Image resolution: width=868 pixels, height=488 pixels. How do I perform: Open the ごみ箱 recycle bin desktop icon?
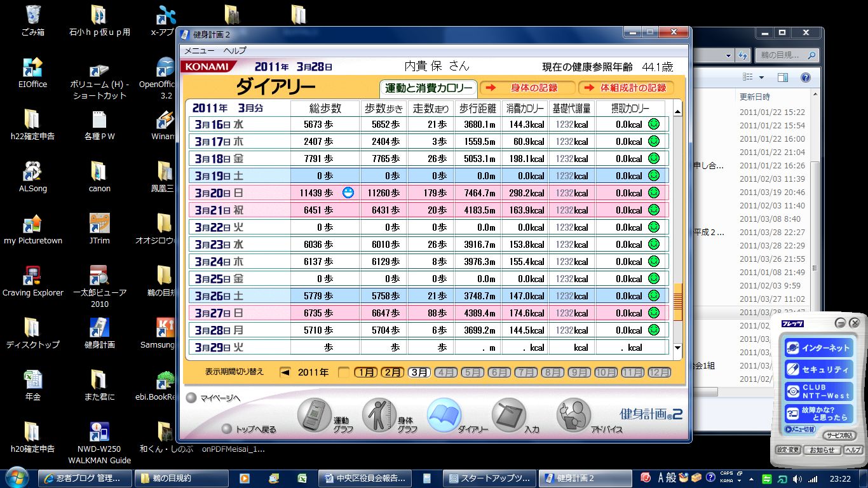(32, 20)
